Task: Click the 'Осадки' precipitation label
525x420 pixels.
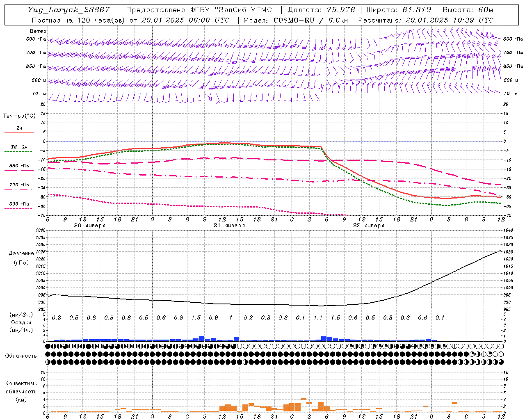Action: [21, 322]
